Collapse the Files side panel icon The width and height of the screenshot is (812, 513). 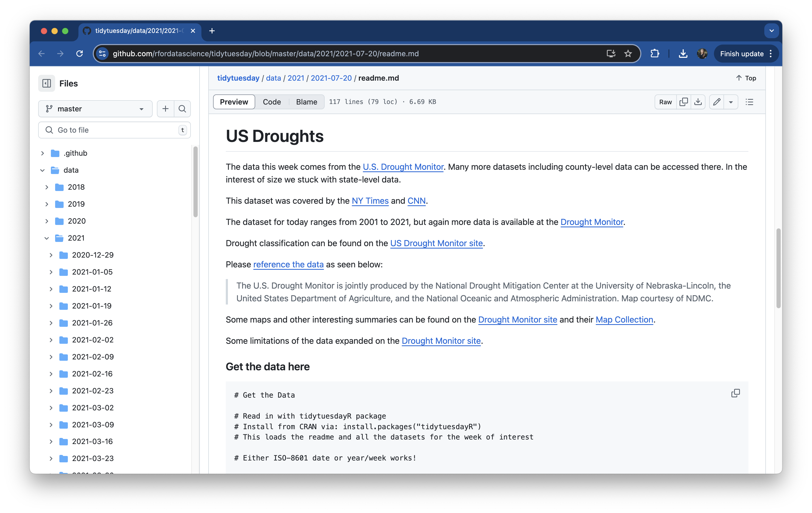point(47,83)
